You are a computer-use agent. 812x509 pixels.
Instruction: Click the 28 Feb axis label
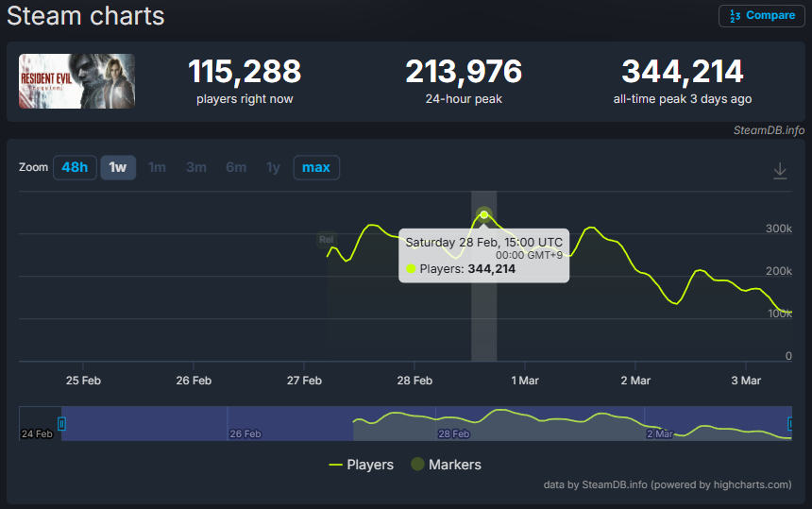414,381
